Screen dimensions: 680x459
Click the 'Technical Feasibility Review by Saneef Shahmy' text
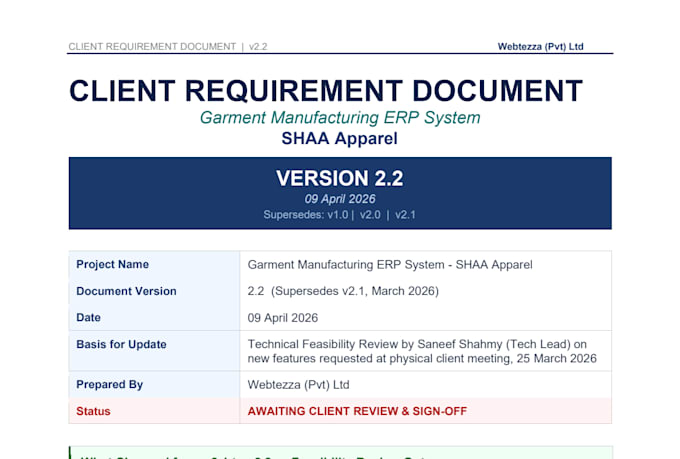(x=375, y=344)
